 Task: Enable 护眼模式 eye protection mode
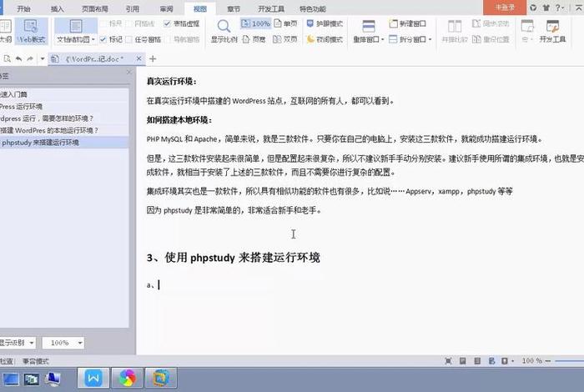point(325,23)
